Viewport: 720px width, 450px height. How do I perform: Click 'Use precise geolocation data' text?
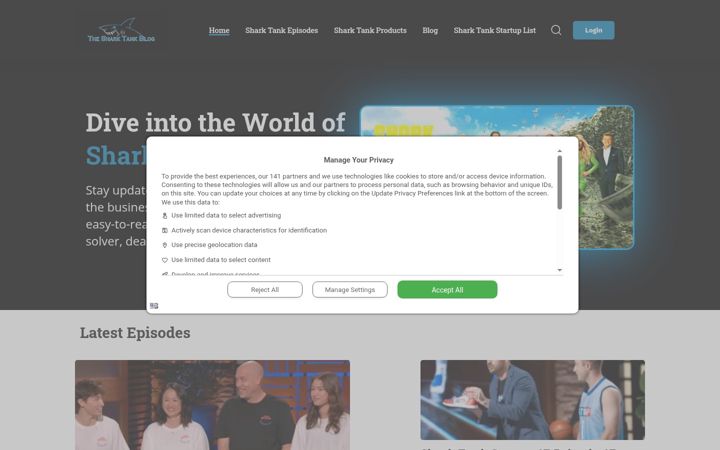(x=214, y=245)
